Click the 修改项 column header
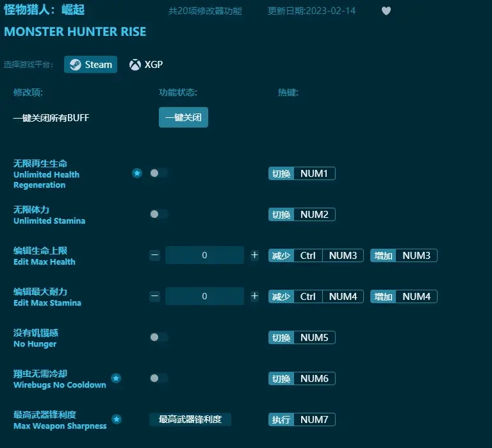This screenshot has width=492, height=448. point(28,92)
